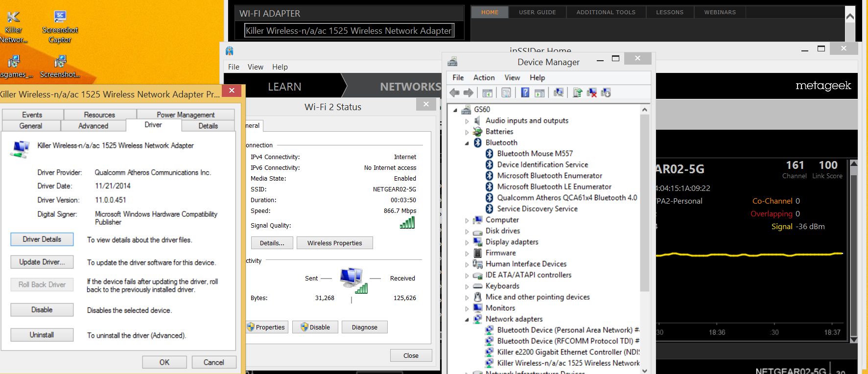
Task: Select Killer e2200 Gigabit Ethernet Controller
Action: (x=568, y=352)
